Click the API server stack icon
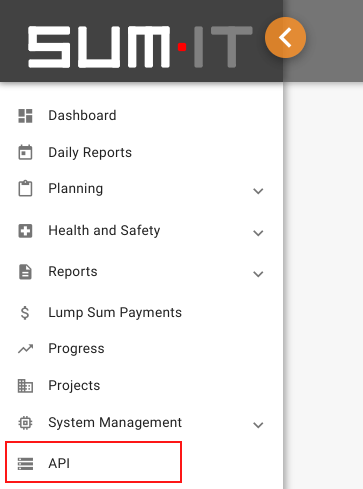The height and width of the screenshot is (489, 363). (25, 464)
